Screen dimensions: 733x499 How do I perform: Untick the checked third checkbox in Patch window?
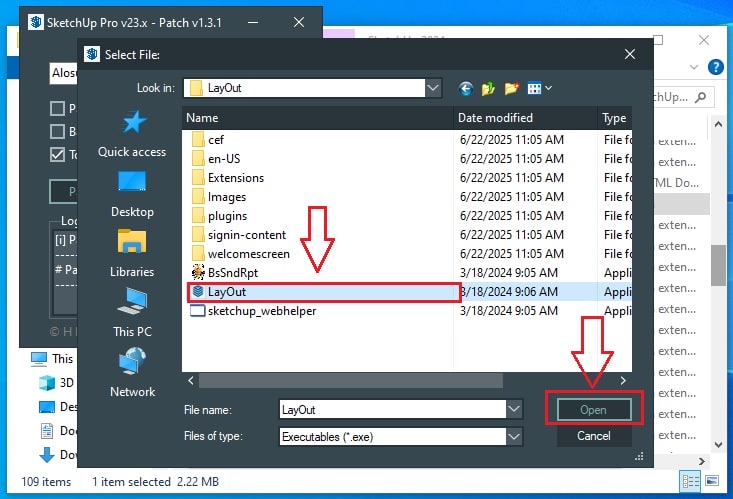(x=57, y=154)
